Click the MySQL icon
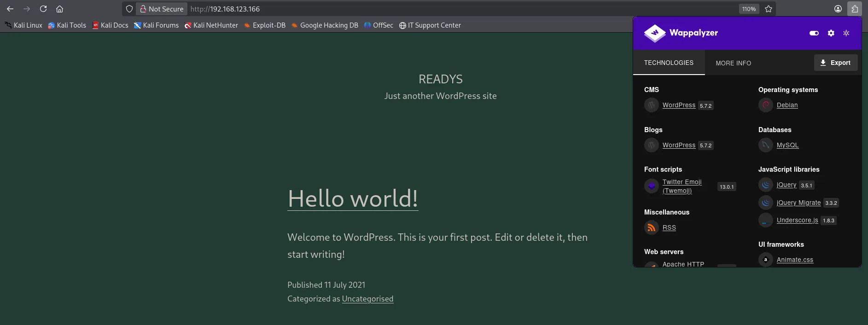Screen dimensions: 868x325 (x=766, y=145)
